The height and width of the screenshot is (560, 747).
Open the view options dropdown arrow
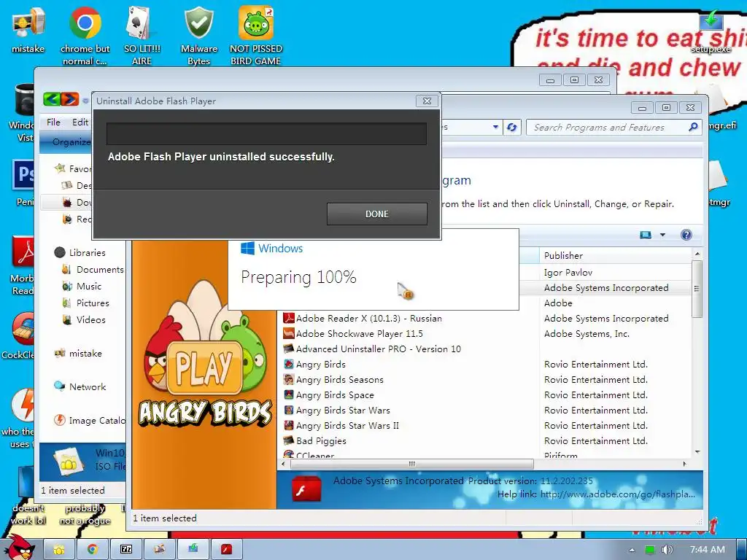pos(662,235)
